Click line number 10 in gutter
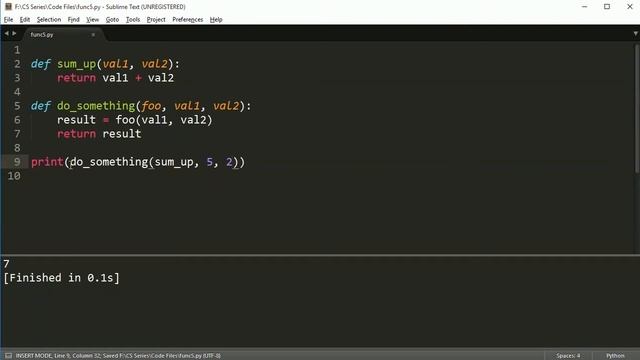 tap(14, 176)
